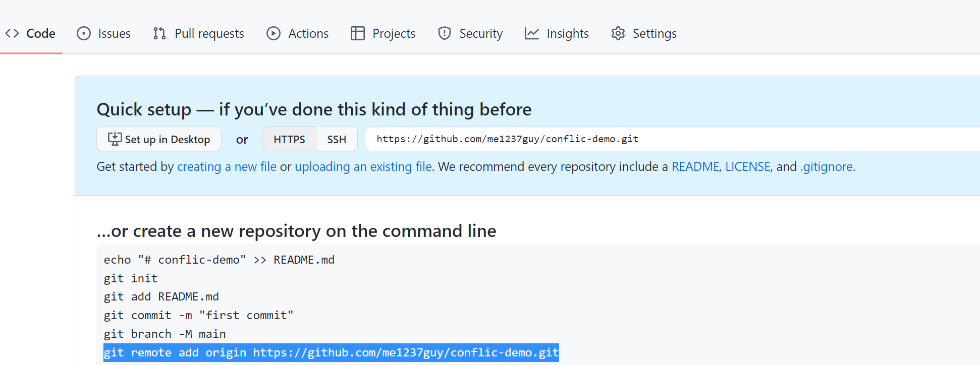The image size is (980, 365).
Task: Go to the Insights tab
Action: pyautogui.click(x=557, y=33)
